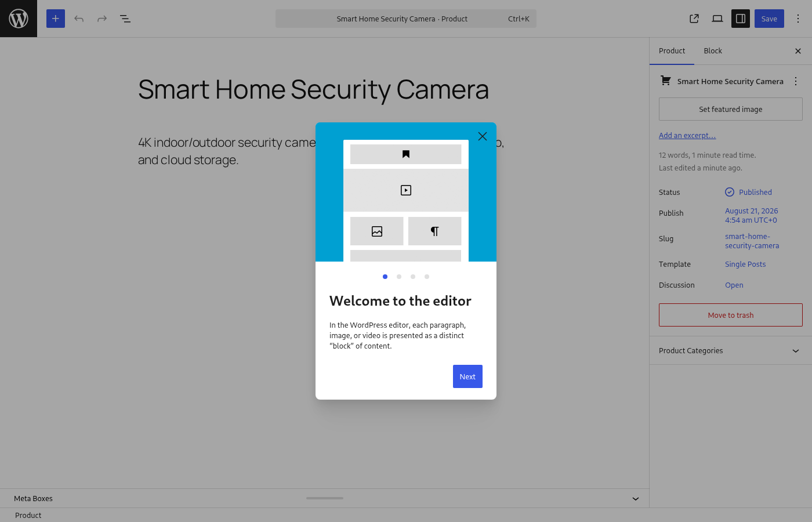812x522 pixels.
Task: Change the Published status
Action: click(748, 192)
